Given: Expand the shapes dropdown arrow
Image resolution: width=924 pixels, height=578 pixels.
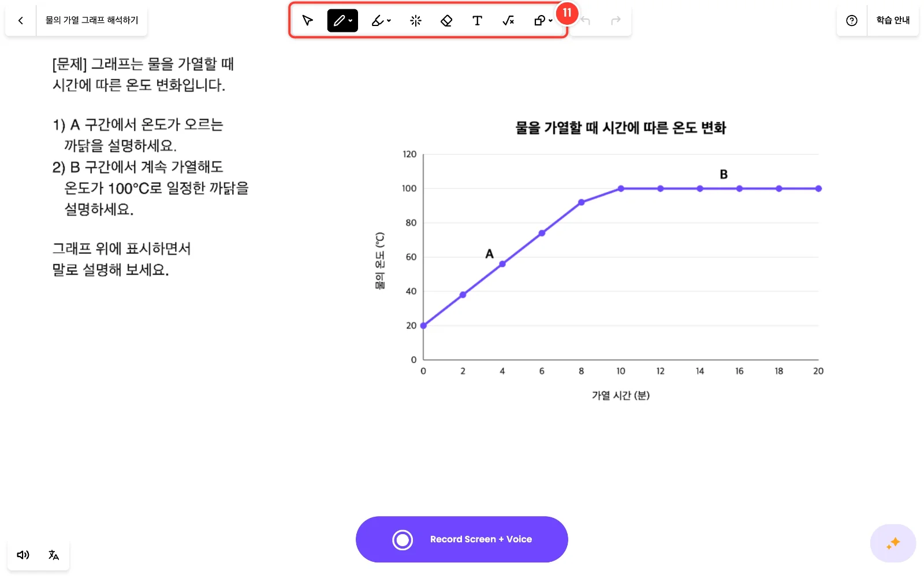Looking at the screenshot, I should pyautogui.click(x=551, y=21).
